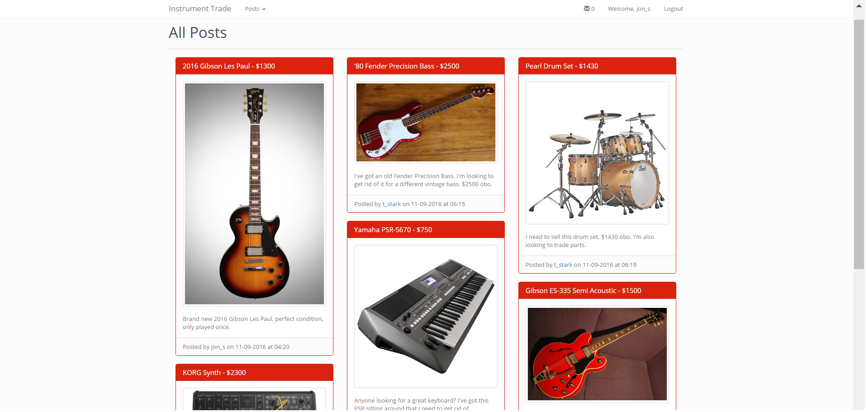Open the Gibson Les Paul guitar image

click(254, 194)
